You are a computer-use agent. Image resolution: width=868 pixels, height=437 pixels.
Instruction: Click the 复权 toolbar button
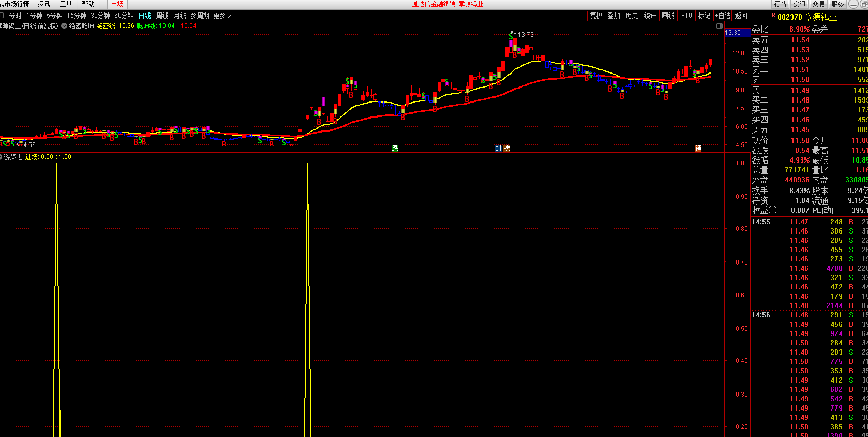point(596,16)
